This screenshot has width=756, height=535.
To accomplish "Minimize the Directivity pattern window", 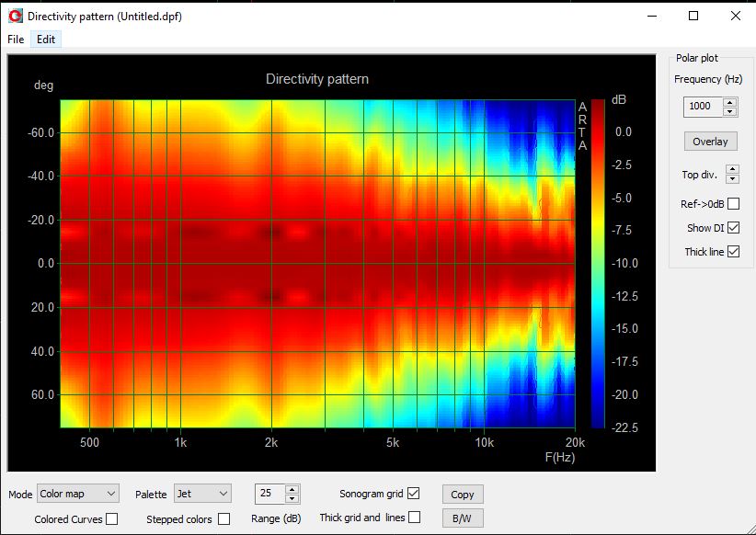I will pos(652,16).
